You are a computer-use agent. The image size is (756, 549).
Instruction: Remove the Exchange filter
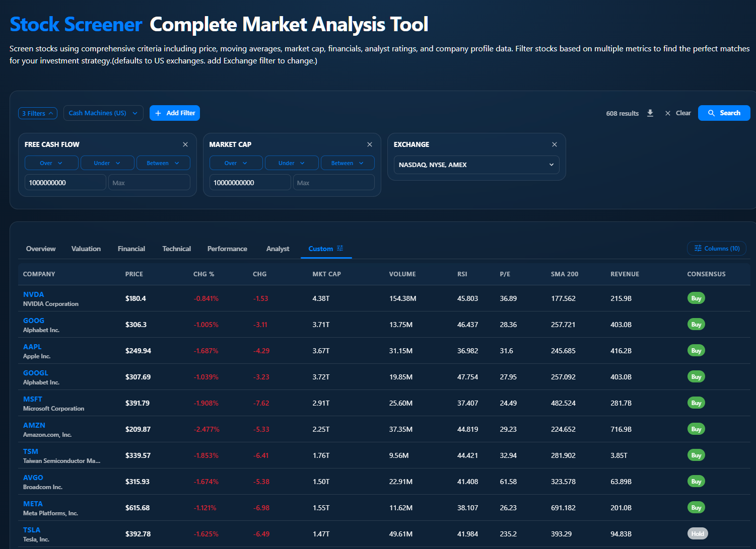click(x=555, y=144)
